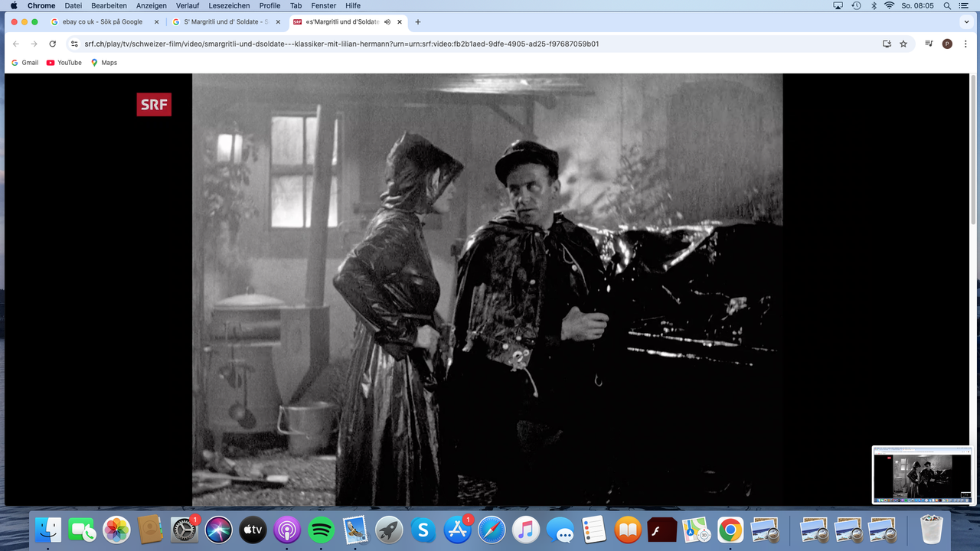
Task: Click the video frame to pause playback
Action: [x=487, y=289]
